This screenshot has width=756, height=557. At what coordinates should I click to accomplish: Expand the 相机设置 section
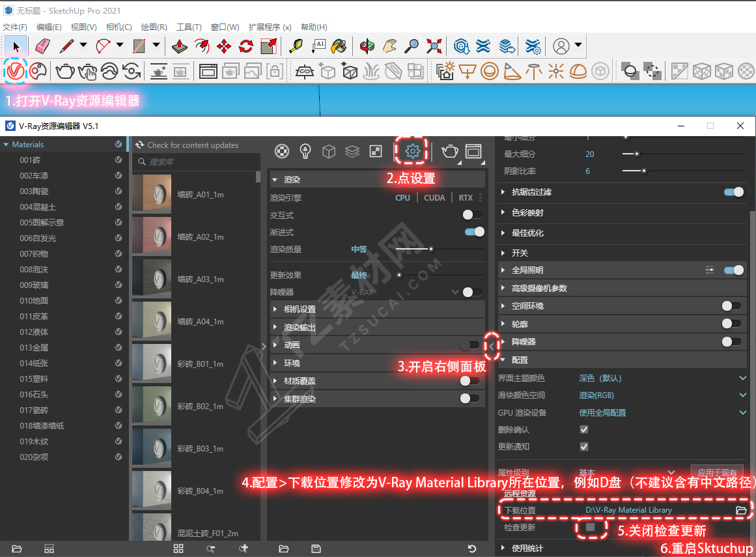coord(275,309)
